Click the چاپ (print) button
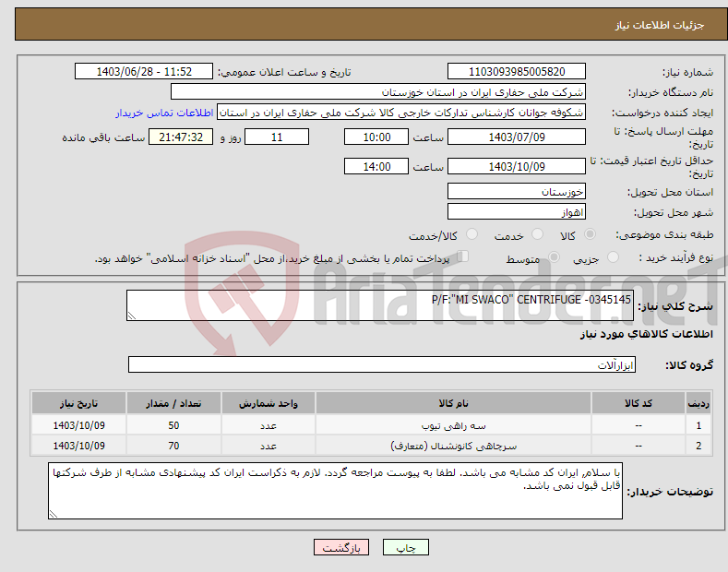 click(405, 547)
